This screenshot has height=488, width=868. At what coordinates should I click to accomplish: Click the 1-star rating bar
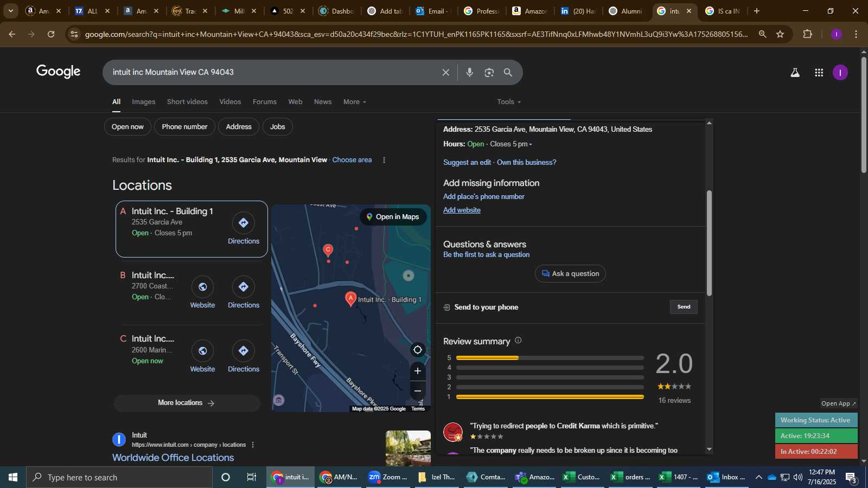tap(550, 397)
